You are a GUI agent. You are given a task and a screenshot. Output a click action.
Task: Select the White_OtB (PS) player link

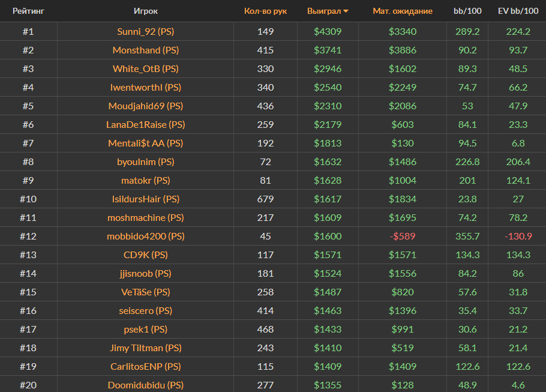click(x=146, y=68)
